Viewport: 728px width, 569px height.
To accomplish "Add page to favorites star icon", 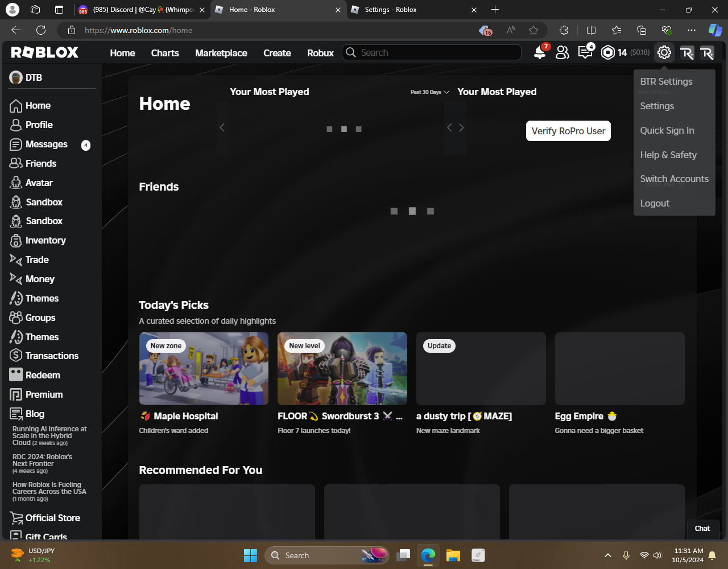I will 533,30.
